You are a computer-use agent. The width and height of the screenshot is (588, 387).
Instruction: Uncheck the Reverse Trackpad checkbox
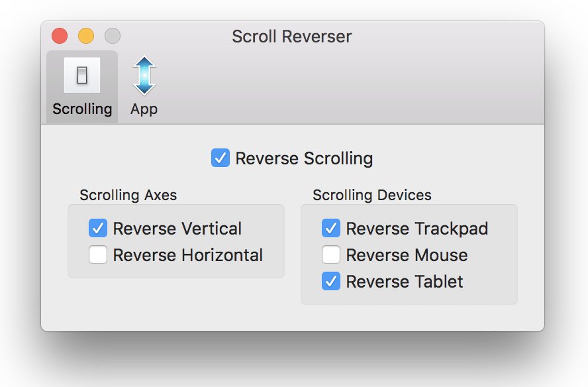click(x=331, y=228)
